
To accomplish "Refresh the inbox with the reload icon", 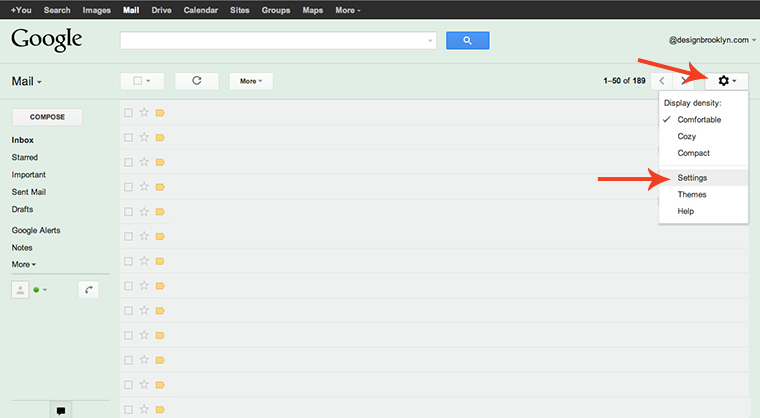I will click(196, 81).
